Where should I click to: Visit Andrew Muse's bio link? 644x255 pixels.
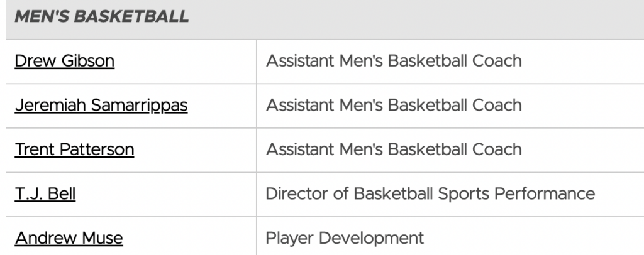pos(69,238)
